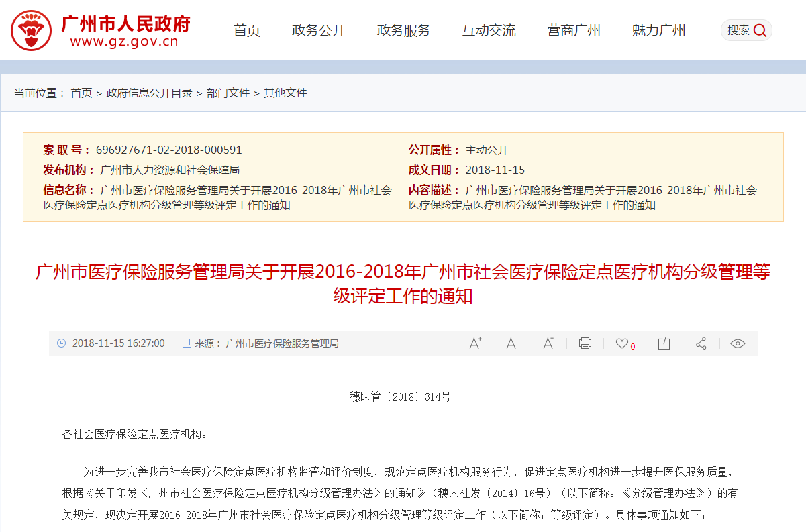This screenshot has height=532, width=806.
Task: Decrease the article font size
Action: pyautogui.click(x=548, y=343)
